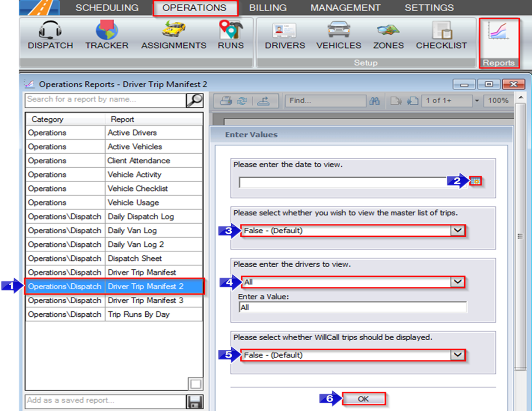This screenshot has width=532, height=411.
Task: Select the Driver Trip Manifest 2 report
Action: (x=114, y=286)
